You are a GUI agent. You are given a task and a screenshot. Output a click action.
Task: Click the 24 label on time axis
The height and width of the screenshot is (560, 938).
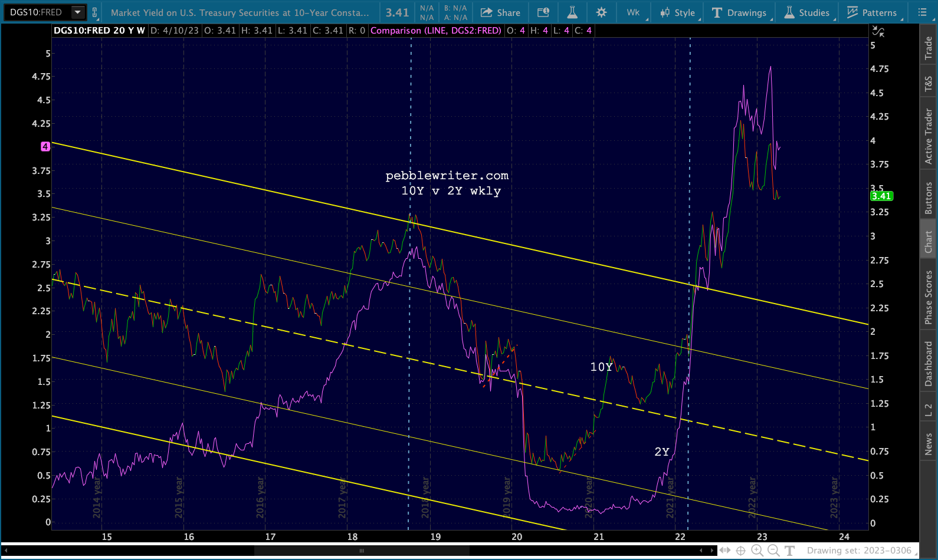844,536
